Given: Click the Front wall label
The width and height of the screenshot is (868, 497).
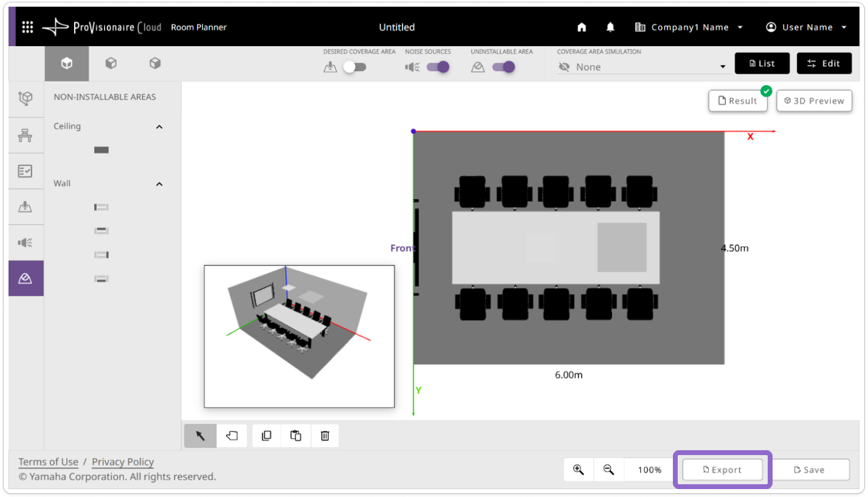Looking at the screenshot, I should [x=402, y=248].
